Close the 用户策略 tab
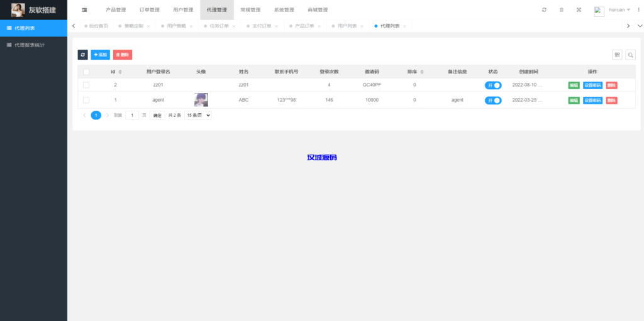Viewport: 644px width, 321px height. 191,26
